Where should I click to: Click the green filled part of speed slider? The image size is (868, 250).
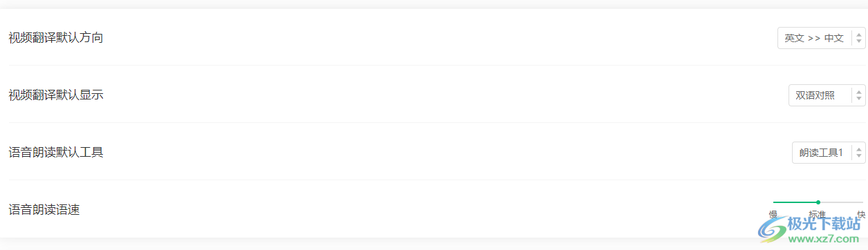point(795,202)
